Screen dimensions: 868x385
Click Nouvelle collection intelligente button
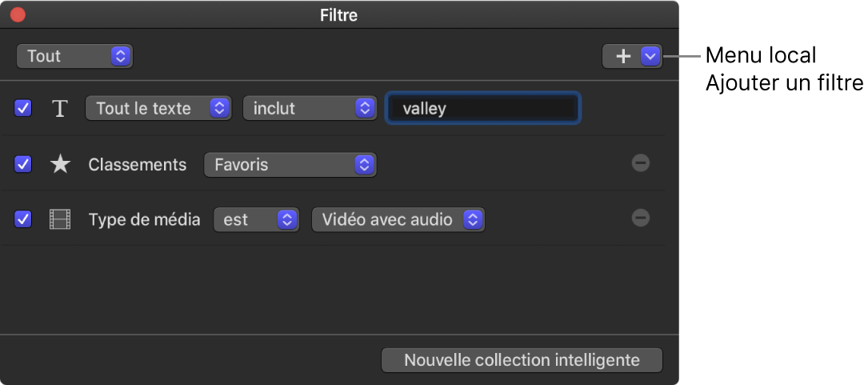click(522, 360)
